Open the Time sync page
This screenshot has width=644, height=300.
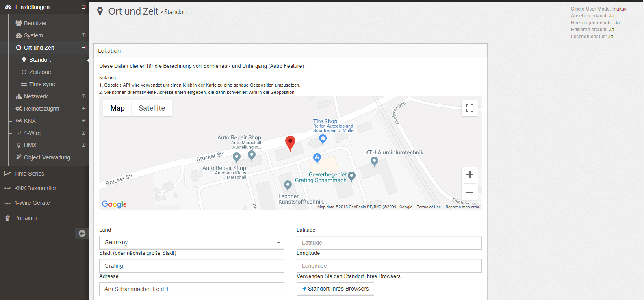pos(42,84)
